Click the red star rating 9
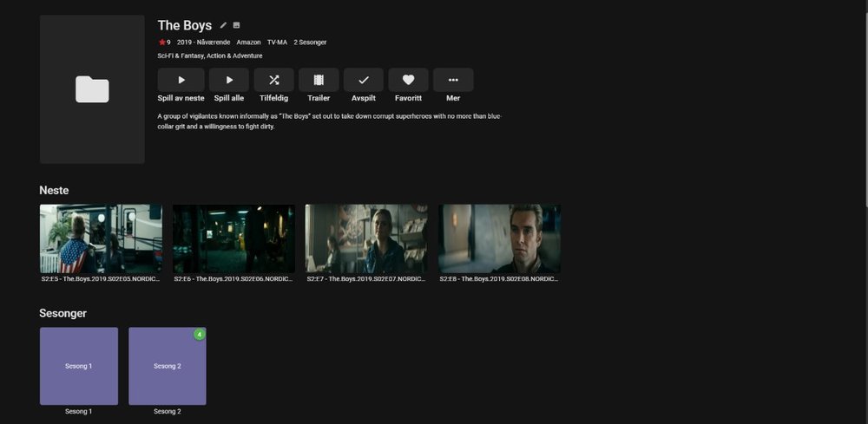The height and width of the screenshot is (424, 868). point(164,42)
